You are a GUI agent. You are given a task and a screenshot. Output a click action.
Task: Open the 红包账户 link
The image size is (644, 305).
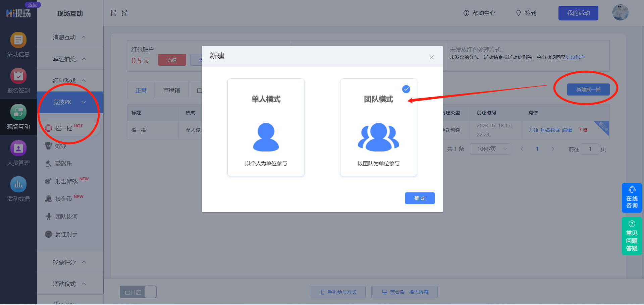pos(575,57)
